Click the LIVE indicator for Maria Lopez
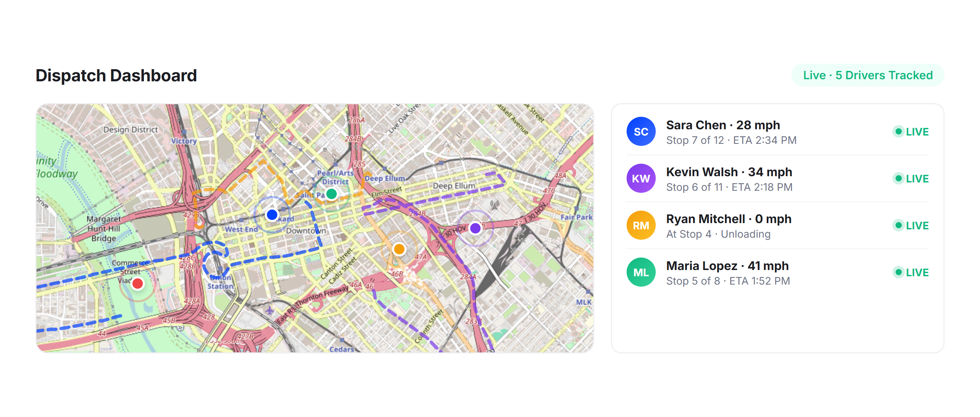This screenshot has width=980, height=417. pyautogui.click(x=911, y=272)
